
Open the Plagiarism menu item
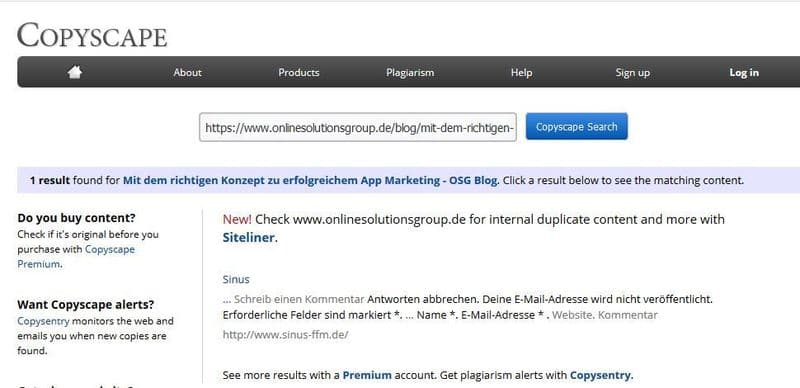[x=410, y=72]
